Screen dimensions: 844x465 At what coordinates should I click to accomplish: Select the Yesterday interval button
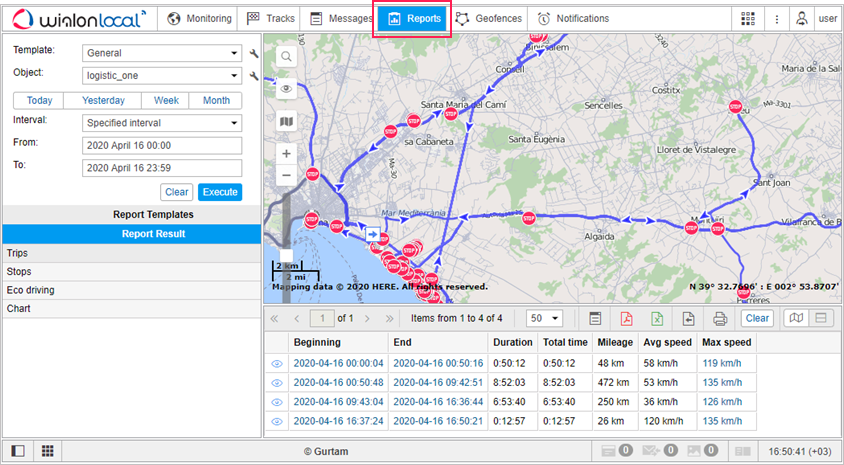point(103,100)
